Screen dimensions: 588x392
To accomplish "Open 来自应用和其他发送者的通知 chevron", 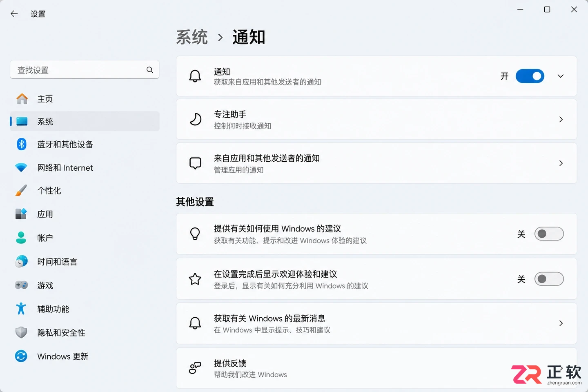I will pos(561,163).
